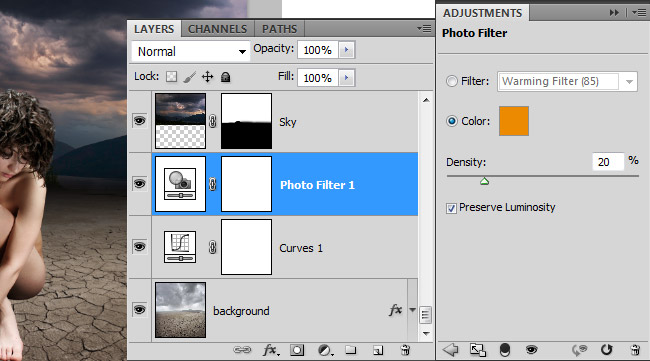Collapse the Adjustments panel double arrow
The image size is (650, 361).
[614, 13]
